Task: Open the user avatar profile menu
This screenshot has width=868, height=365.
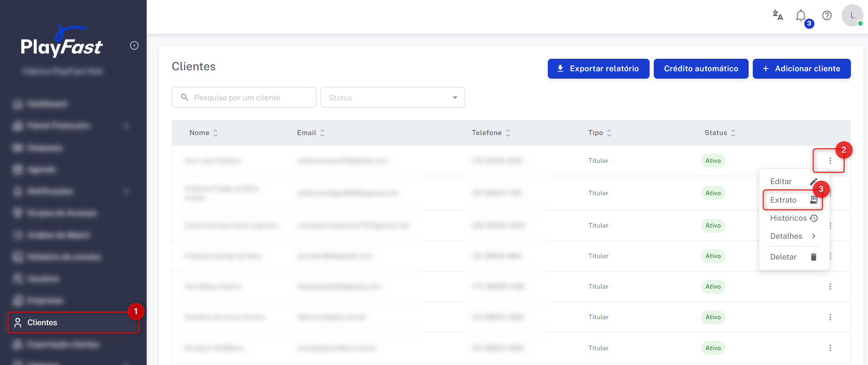Action: [852, 16]
